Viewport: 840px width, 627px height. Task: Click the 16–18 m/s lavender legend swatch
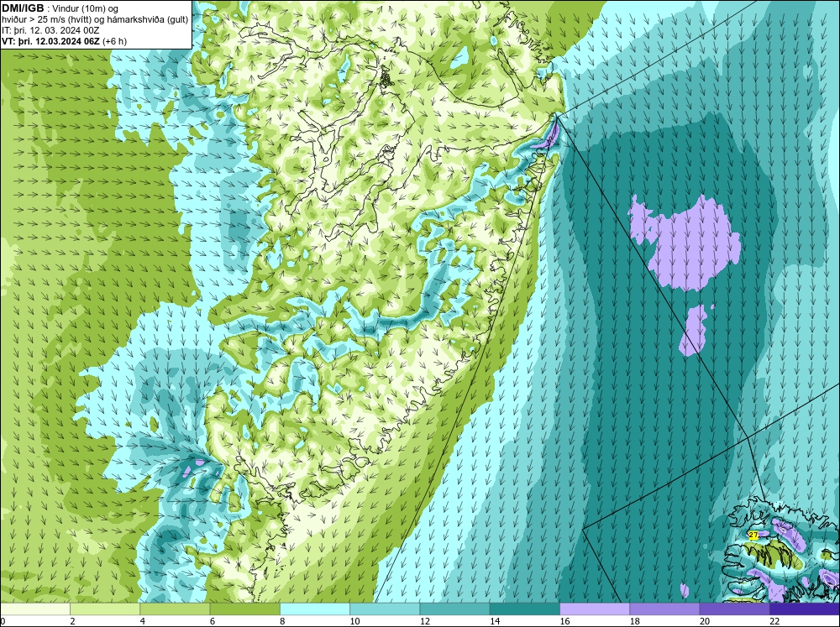(x=595, y=609)
